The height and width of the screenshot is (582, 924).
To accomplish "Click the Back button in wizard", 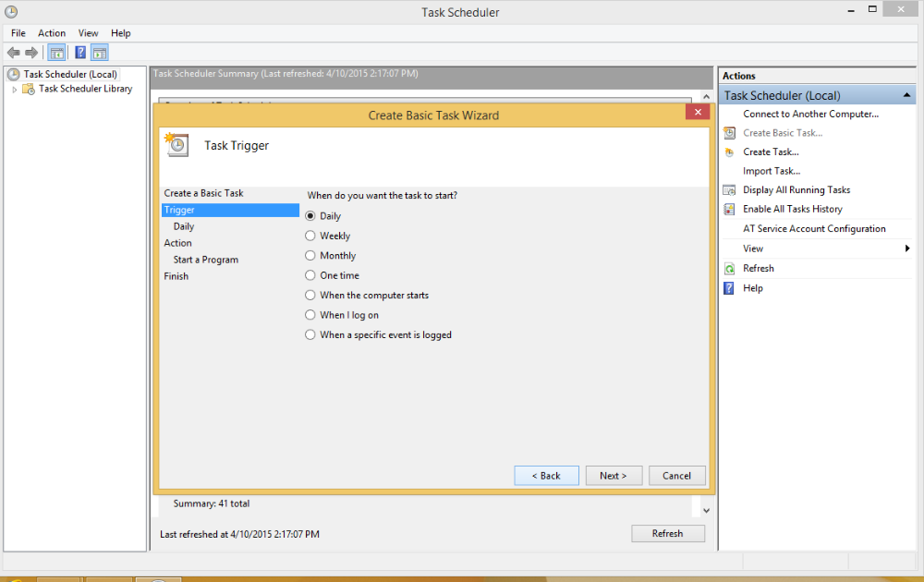I will (x=546, y=476).
